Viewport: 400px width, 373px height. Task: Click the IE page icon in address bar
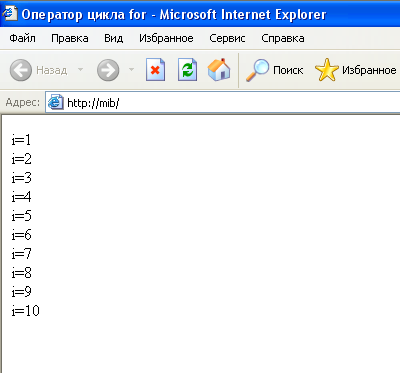point(55,102)
